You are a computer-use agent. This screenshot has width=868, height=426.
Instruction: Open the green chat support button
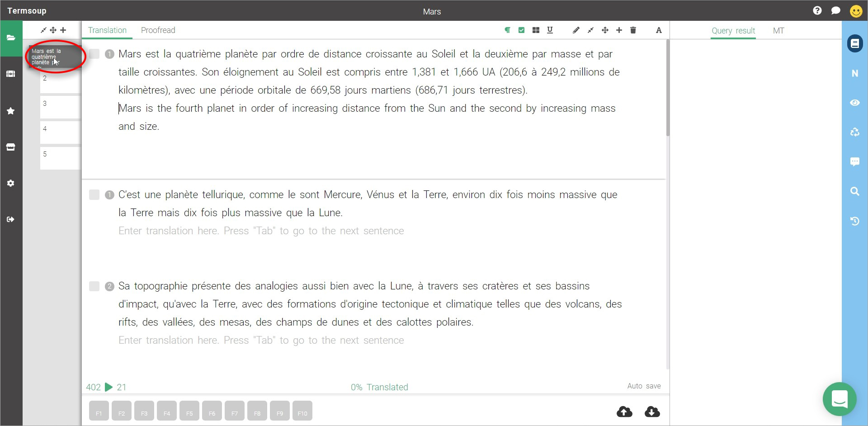[840, 399]
